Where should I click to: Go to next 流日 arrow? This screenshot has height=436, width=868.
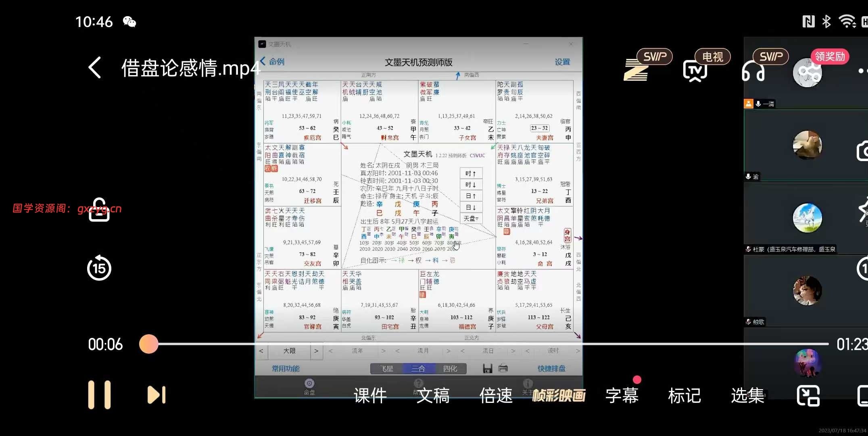point(513,351)
